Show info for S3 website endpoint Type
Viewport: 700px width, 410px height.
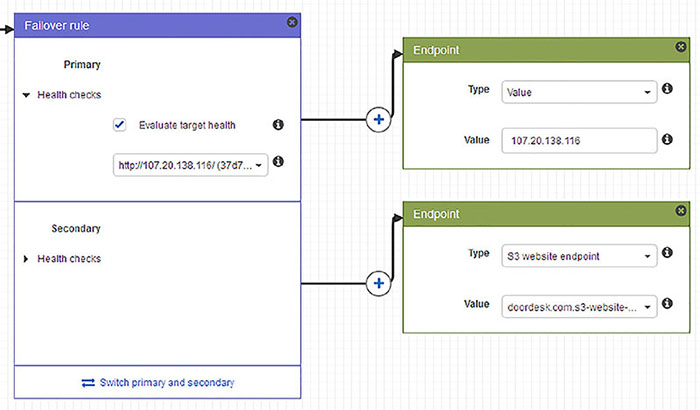tap(667, 253)
